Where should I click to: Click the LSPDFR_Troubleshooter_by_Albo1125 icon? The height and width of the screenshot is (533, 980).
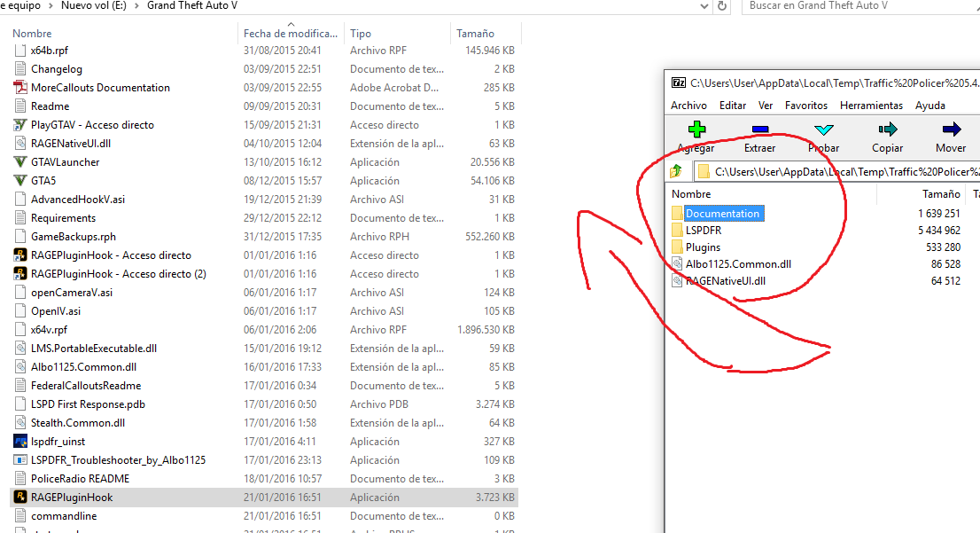coord(20,460)
